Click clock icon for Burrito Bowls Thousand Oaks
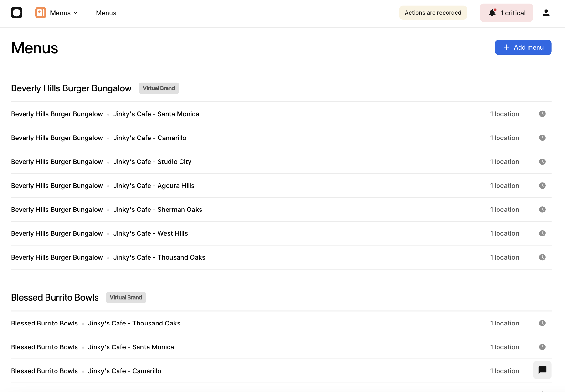Screen dimensions: 565x392 [x=542, y=323]
